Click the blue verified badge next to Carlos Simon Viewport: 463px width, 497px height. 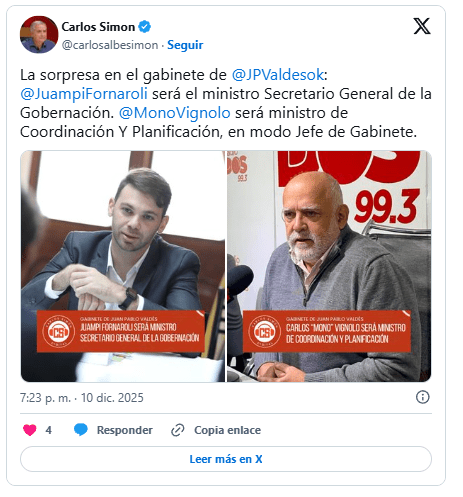[x=145, y=27]
